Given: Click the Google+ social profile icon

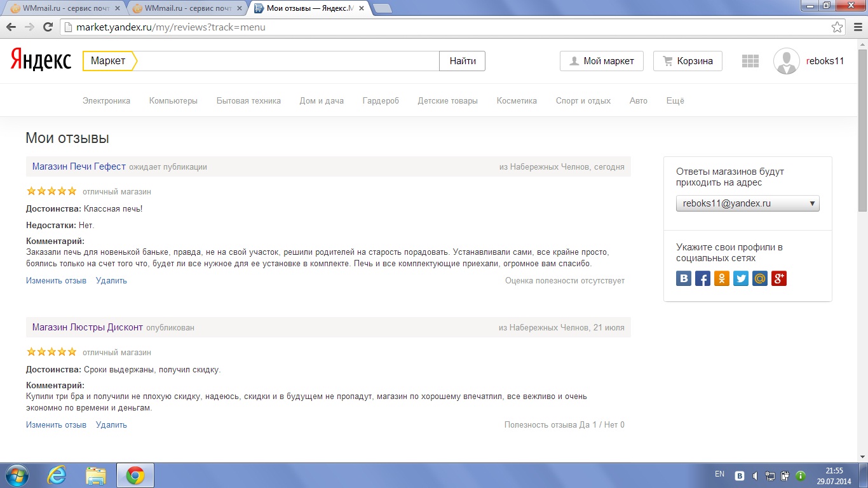Looking at the screenshot, I should pyautogui.click(x=779, y=278).
